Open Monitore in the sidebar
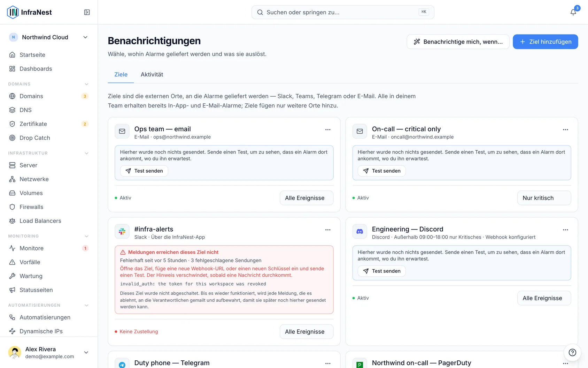Viewport: 588px width, 368px height. point(49,248)
